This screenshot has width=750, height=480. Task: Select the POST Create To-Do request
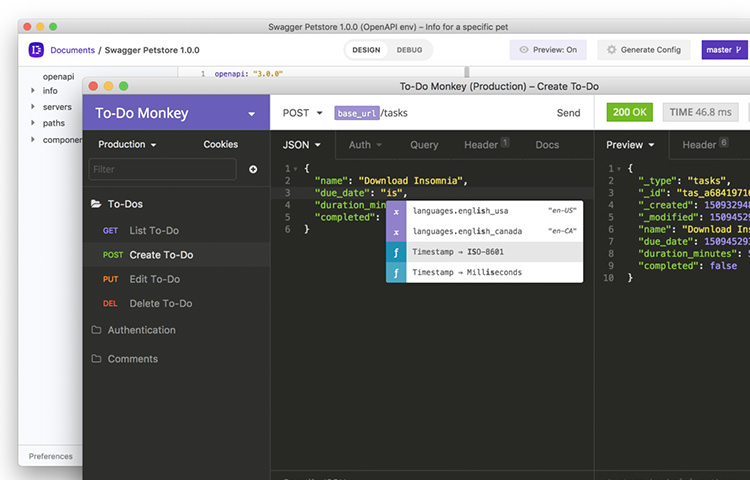click(176, 255)
